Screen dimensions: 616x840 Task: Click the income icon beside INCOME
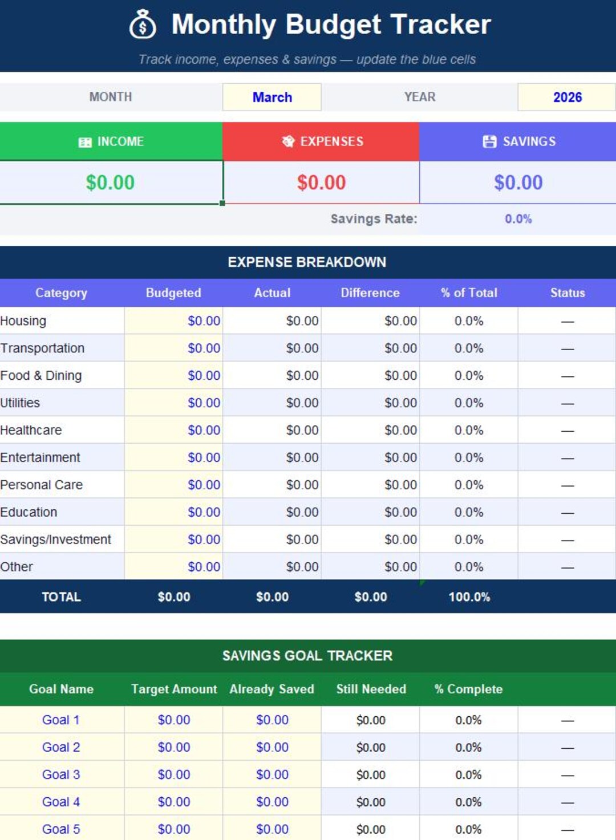coord(85,142)
